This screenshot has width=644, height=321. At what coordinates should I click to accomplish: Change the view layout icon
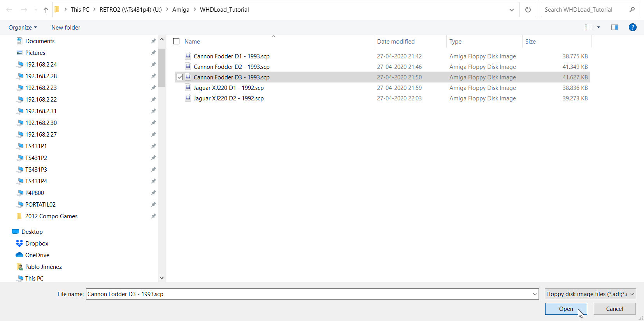[x=588, y=27]
